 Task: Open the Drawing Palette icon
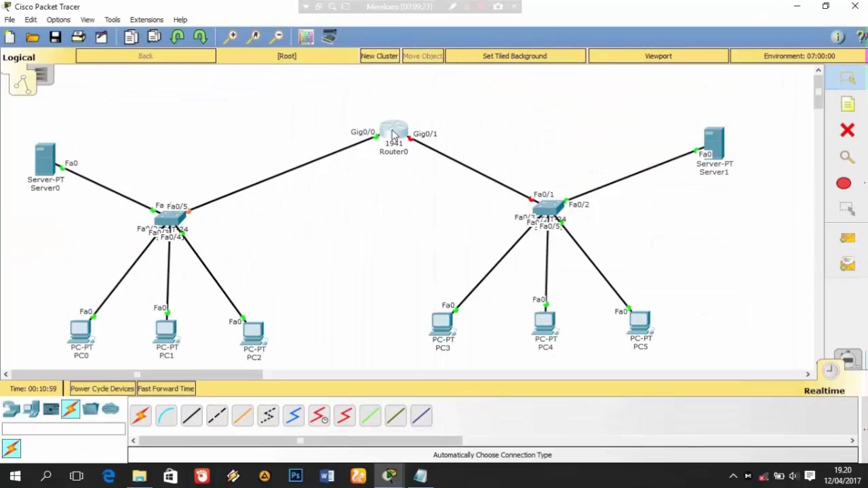[306, 37]
